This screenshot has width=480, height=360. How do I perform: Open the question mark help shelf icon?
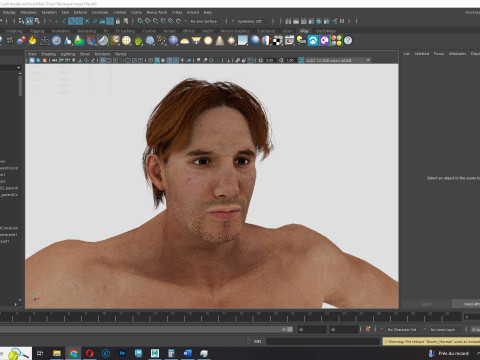(x=348, y=41)
